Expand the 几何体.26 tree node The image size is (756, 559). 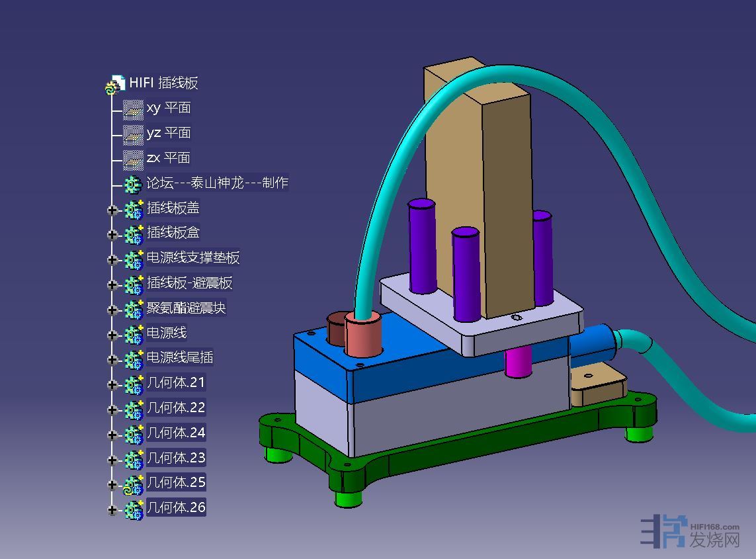click(x=112, y=509)
